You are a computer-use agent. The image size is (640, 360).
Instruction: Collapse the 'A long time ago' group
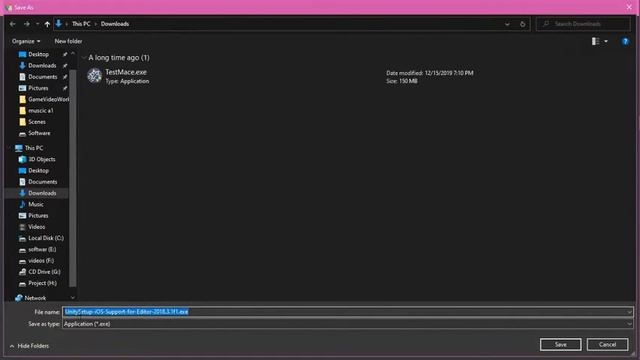tap(84, 58)
